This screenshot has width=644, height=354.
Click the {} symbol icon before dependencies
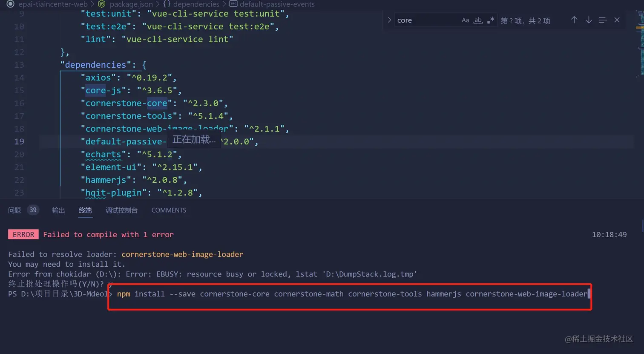167,4
